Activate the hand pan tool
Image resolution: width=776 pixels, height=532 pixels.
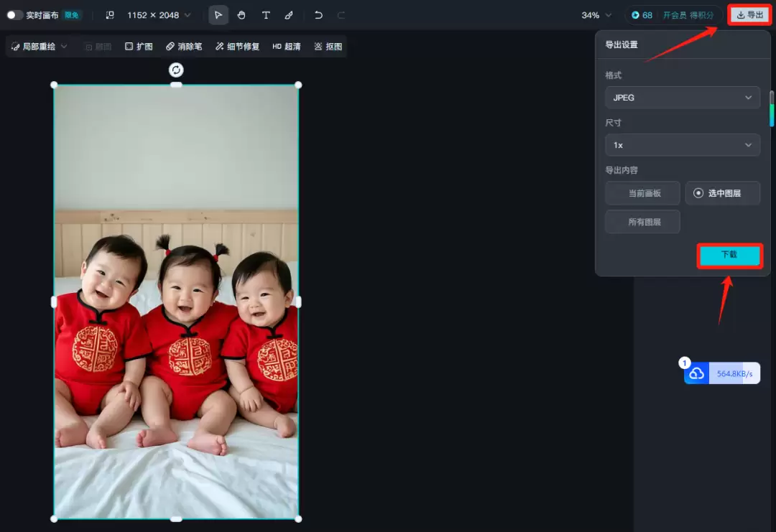point(241,15)
